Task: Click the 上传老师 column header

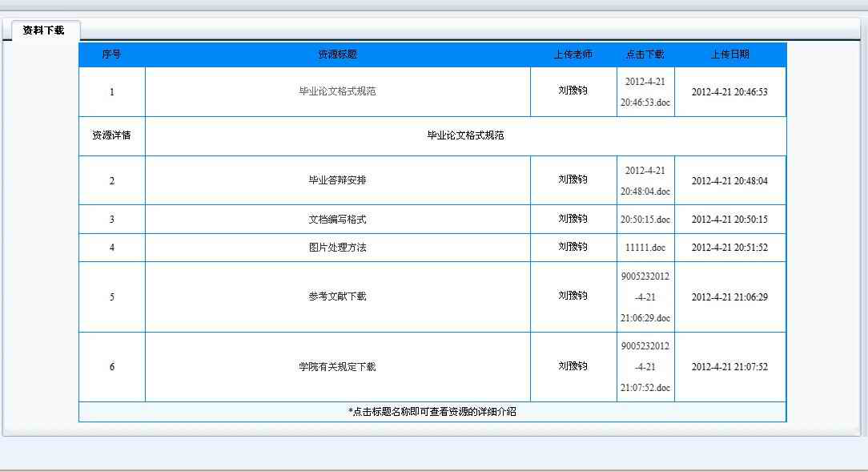Action: [x=573, y=54]
